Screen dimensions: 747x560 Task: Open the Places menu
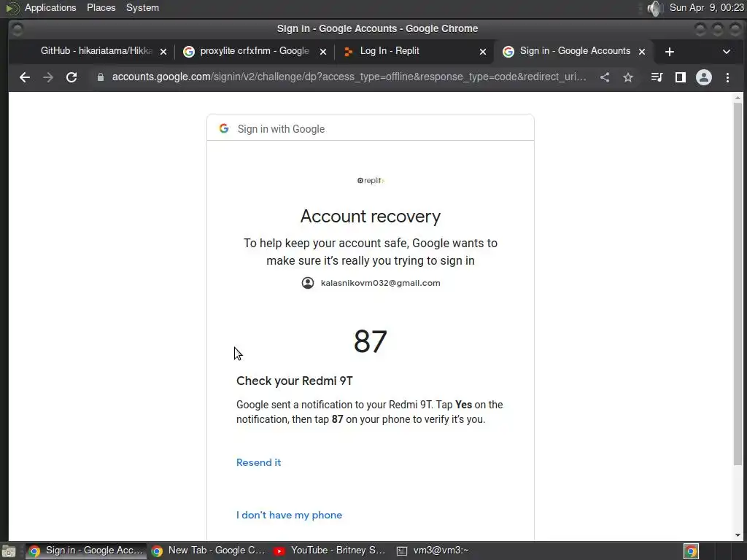(101, 7)
